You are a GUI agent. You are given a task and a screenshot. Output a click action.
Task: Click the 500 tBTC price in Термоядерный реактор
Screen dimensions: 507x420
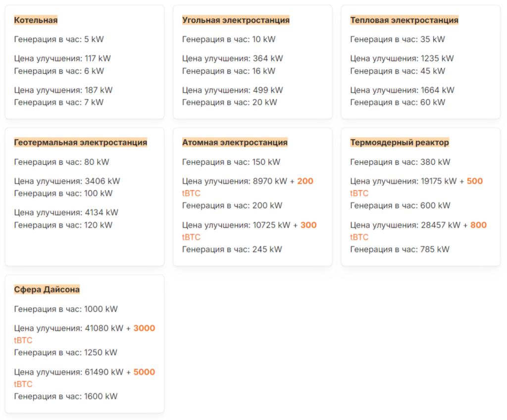coord(416,187)
